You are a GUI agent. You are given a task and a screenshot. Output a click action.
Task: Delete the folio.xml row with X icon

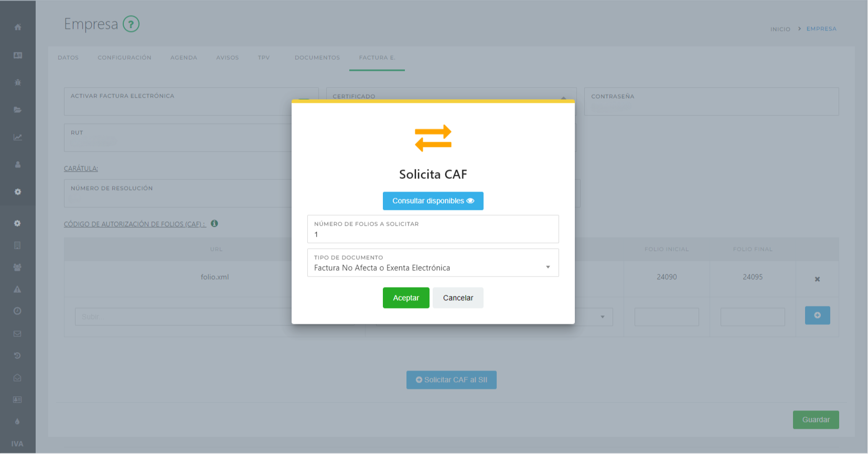click(817, 279)
